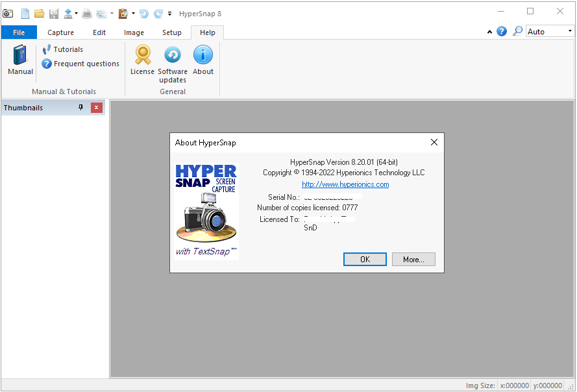Click the Undo arrow icon
577x392 pixels.
click(x=144, y=14)
